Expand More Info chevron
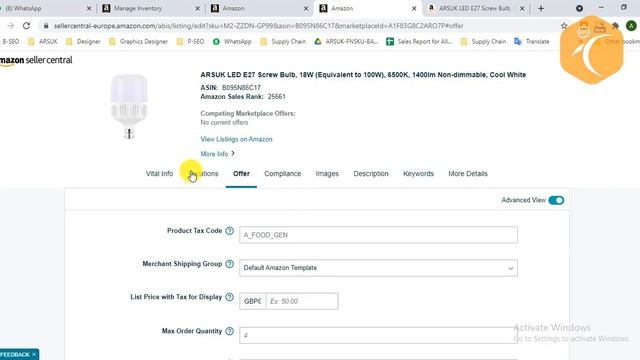 tap(233, 154)
